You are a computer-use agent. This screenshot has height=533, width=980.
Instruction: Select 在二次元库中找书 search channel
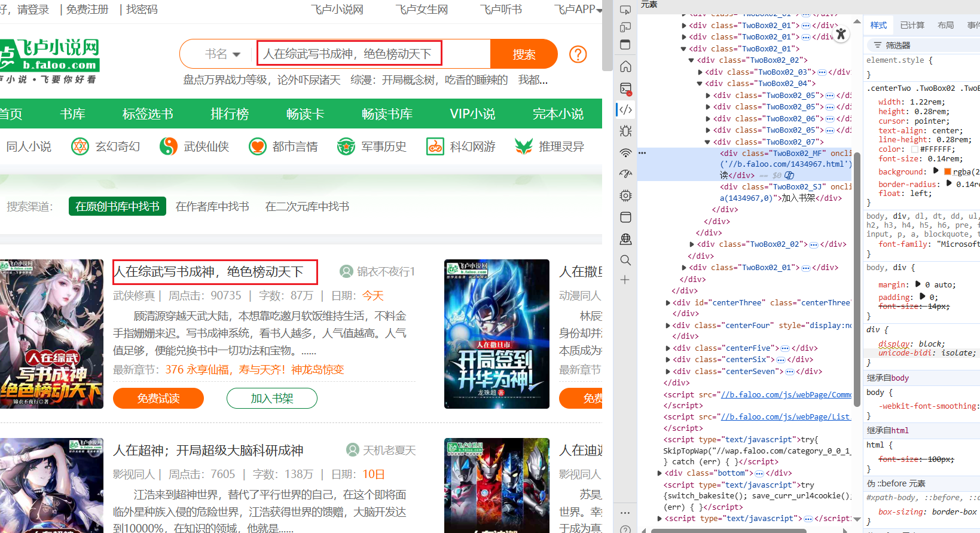click(307, 207)
